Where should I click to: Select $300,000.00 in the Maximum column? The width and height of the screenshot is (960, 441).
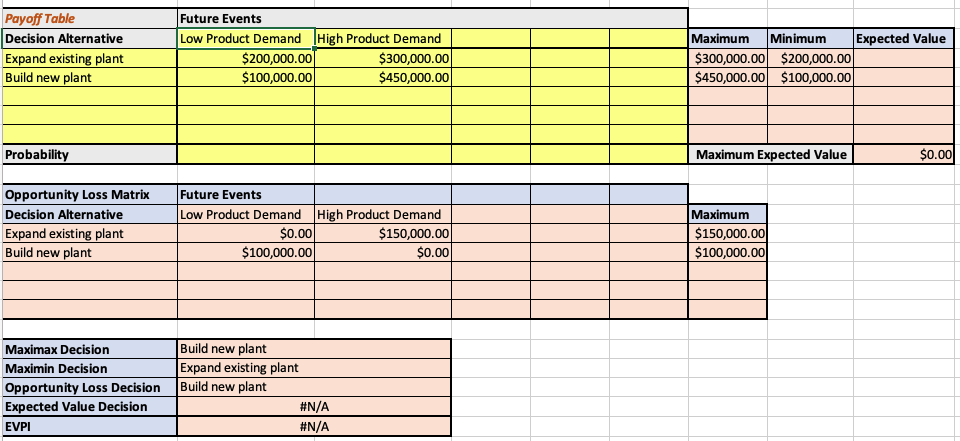(x=728, y=59)
